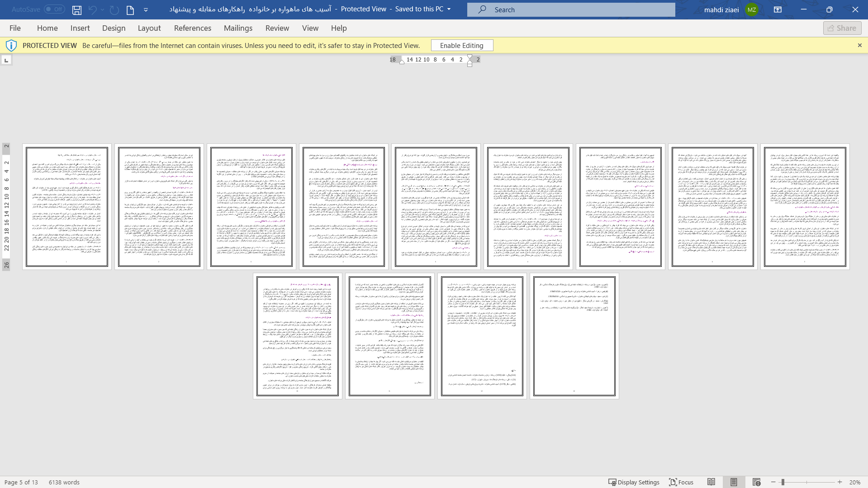Image resolution: width=868 pixels, height=488 pixels.
Task: Click the Enable Editing button
Action: (x=462, y=45)
